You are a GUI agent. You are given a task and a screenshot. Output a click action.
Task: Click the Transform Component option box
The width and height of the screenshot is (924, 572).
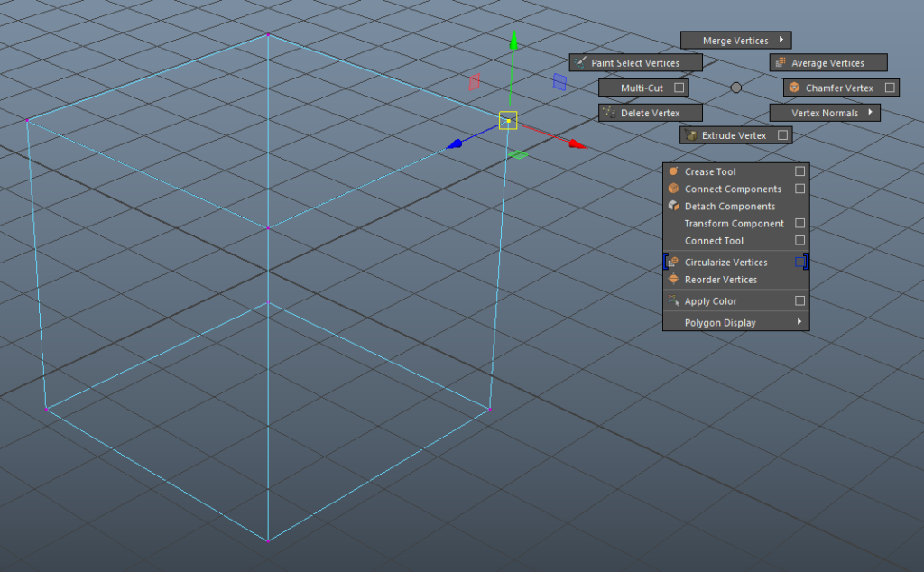tap(799, 223)
